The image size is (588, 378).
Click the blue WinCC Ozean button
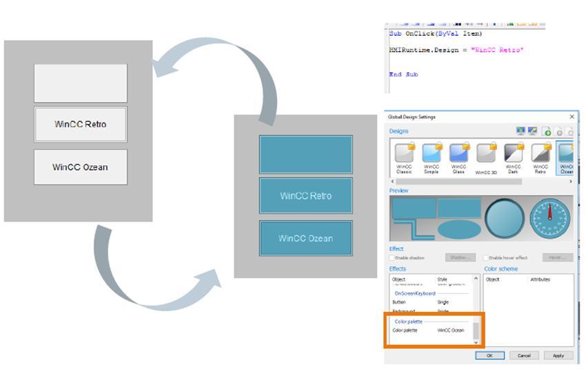click(306, 238)
